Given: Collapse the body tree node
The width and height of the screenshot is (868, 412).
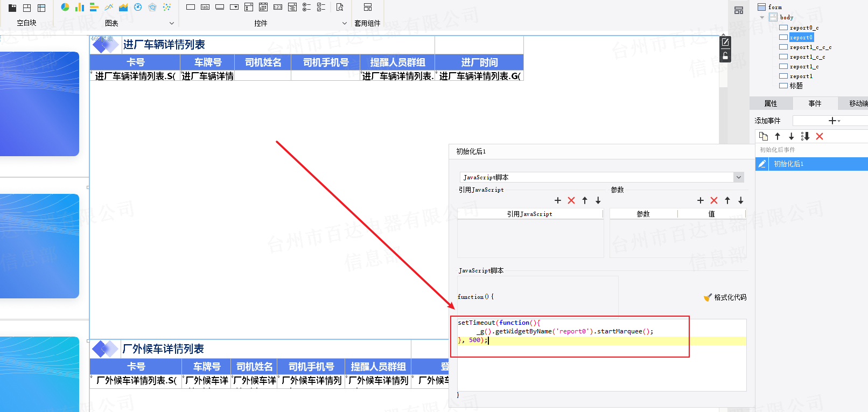Looking at the screenshot, I should pos(762,17).
